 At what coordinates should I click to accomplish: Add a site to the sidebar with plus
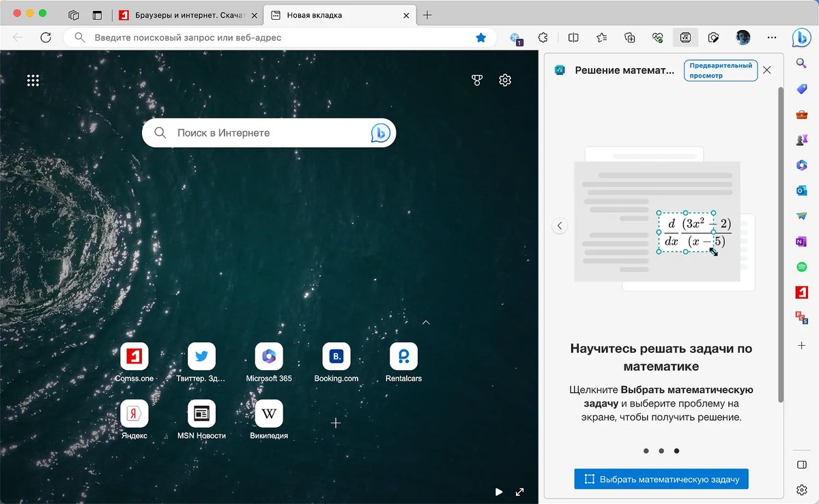coord(802,346)
